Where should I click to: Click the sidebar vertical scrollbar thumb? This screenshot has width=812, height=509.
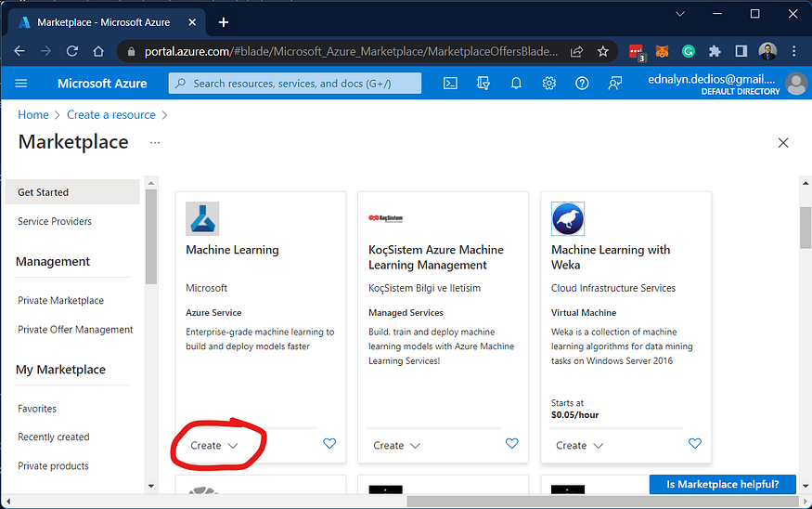coord(150,236)
